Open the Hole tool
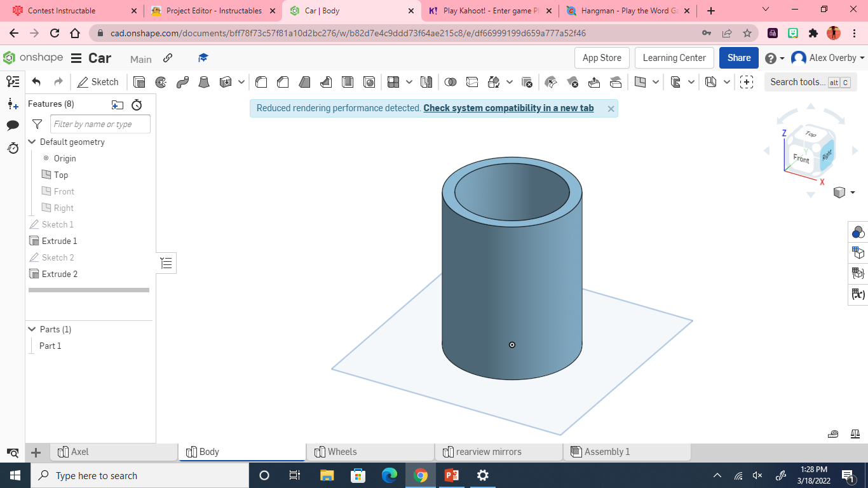868x488 pixels. [369, 81]
